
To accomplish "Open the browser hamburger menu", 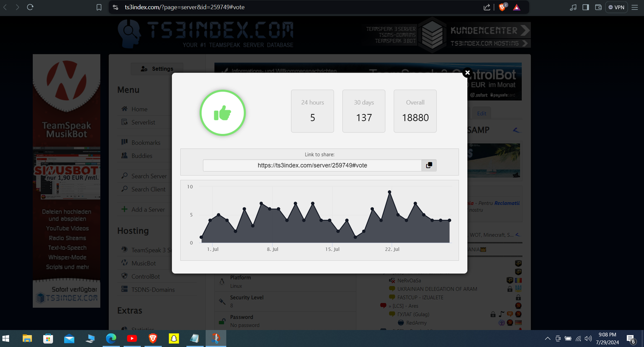I will click(635, 8).
